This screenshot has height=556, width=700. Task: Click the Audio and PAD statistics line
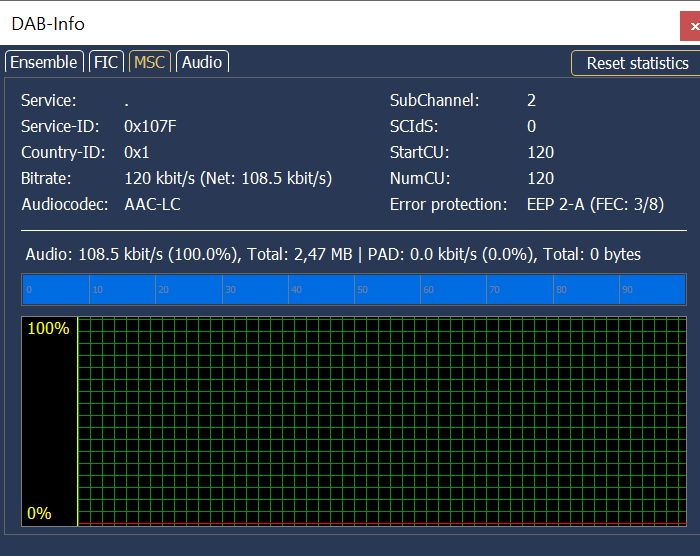pyautogui.click(x=333, y=254)
